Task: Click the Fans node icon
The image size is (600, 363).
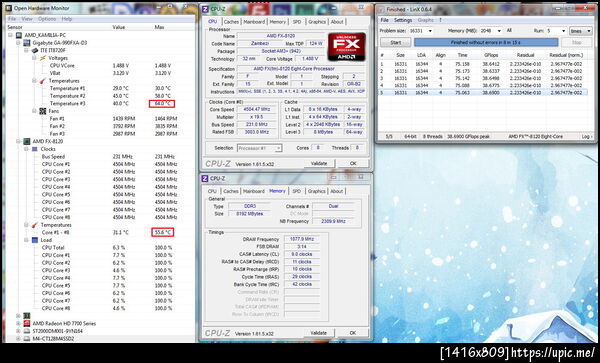Action: 42,111
